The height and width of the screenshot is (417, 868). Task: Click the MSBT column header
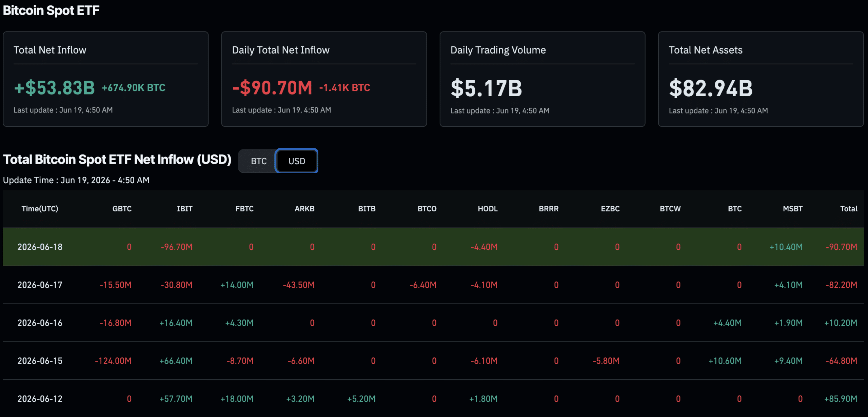(x=793, y=209)
